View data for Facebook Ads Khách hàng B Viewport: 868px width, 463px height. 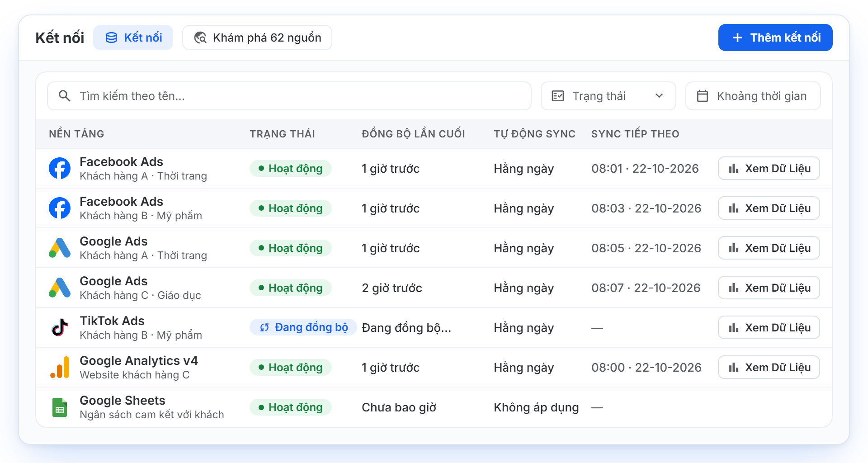click(769, 208)
